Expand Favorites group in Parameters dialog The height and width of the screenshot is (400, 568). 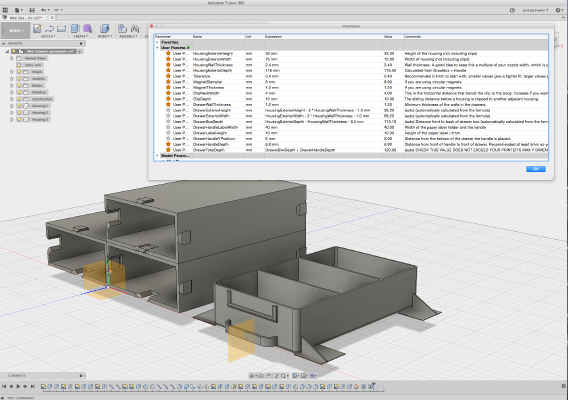pyautogui.click(x=158, y=42)
